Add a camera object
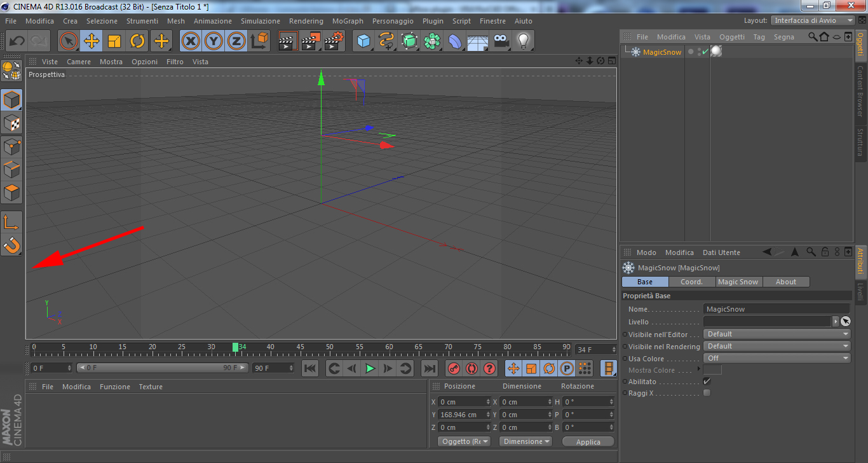This screenshot has width=868, height=463. point(501,41)
